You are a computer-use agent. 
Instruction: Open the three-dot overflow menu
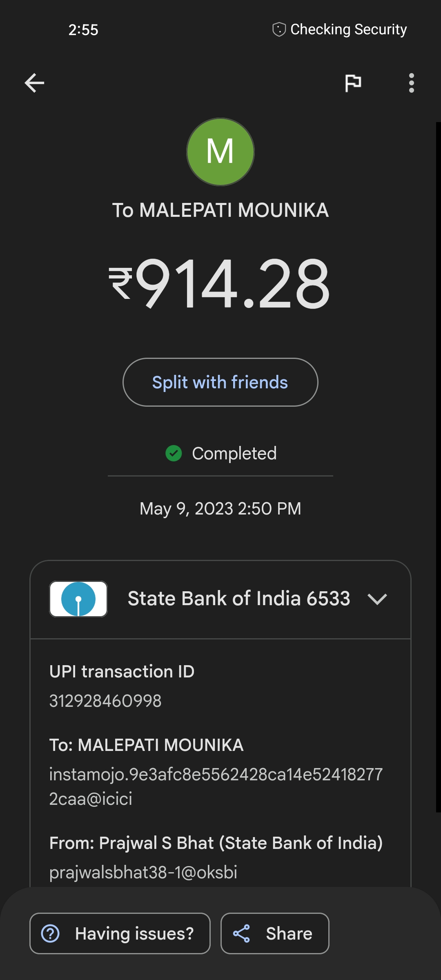tap(411, 83)
